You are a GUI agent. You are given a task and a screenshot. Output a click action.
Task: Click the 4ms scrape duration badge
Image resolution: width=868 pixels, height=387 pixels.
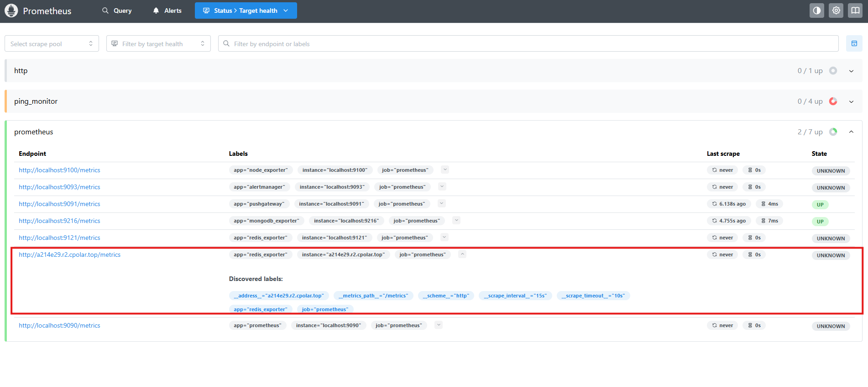tap(769, 204)
